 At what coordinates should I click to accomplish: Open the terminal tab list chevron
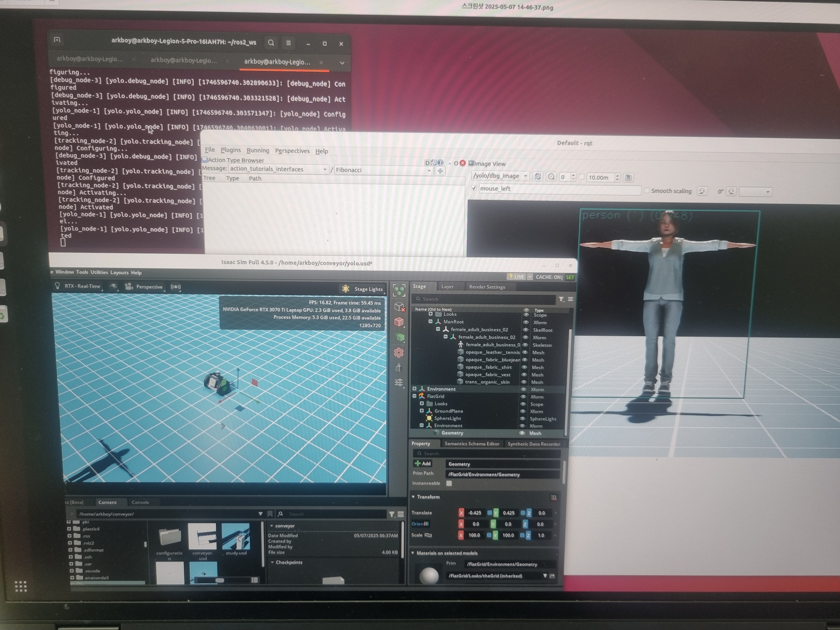pyautogui.click(x=342, y=63)
